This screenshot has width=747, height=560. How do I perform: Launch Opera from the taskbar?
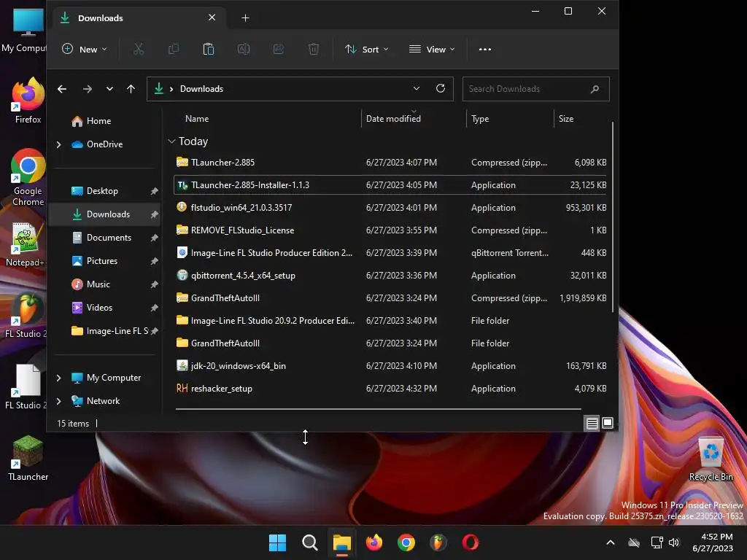coord(471,542)
